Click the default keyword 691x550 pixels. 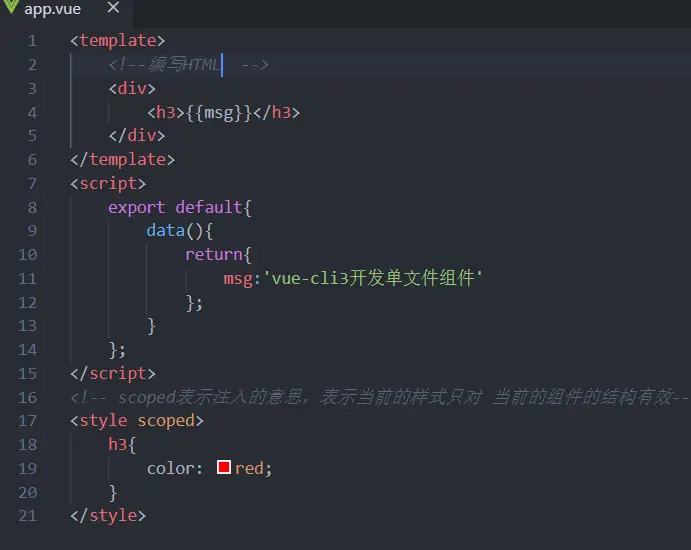pos(209,207)
